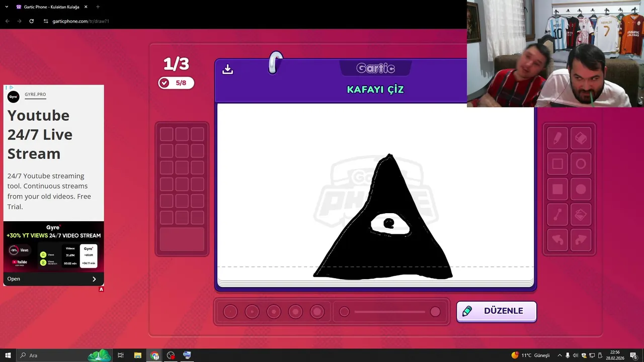Click the opacity slider track
Viewport: 644px width, 362px height.
click(390, 312)
